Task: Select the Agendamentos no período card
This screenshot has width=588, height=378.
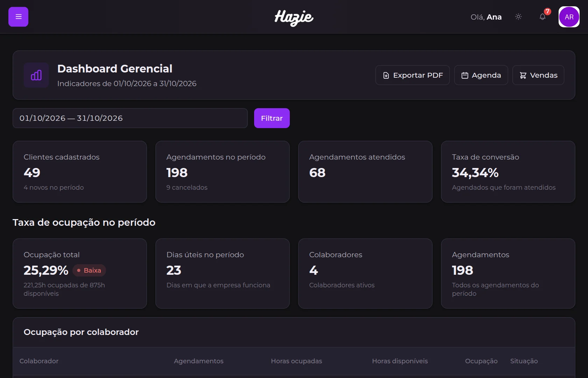Action: pyautogui.click(x=223, y=172)
